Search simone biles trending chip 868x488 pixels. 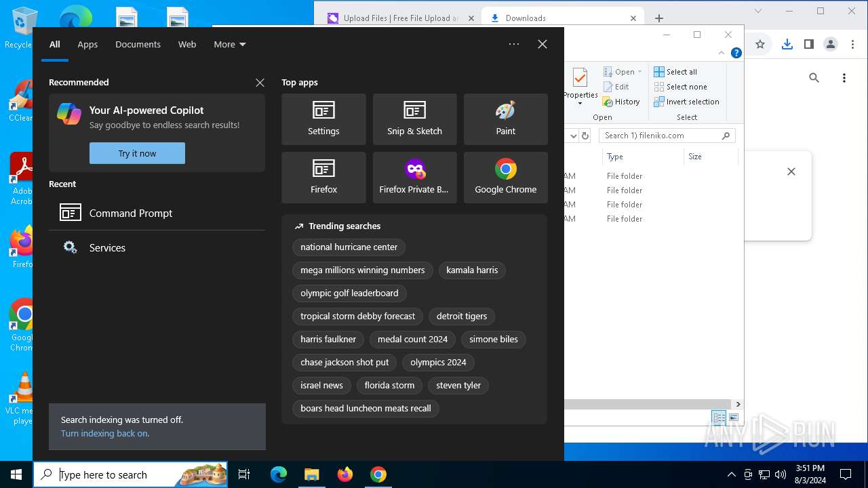(494, 340)
